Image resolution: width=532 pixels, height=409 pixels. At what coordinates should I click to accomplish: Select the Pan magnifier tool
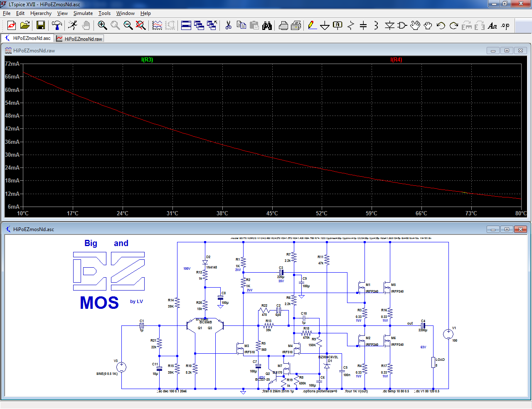[x=115, y=25]
